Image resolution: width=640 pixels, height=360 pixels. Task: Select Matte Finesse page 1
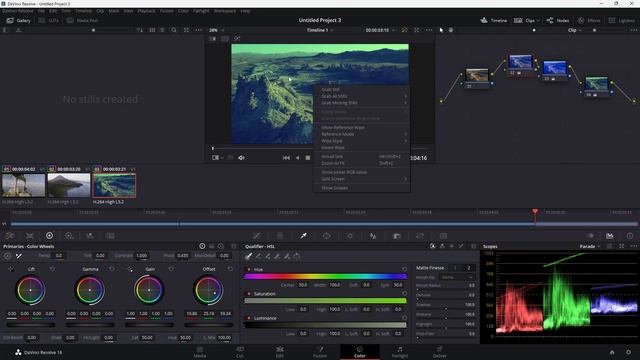click(x=455, y=268)
